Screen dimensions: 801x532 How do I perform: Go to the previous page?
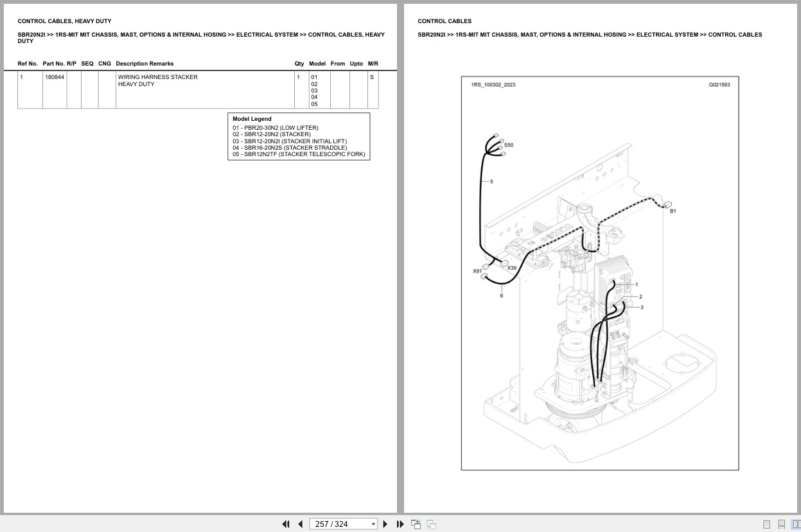click(300, 524)
